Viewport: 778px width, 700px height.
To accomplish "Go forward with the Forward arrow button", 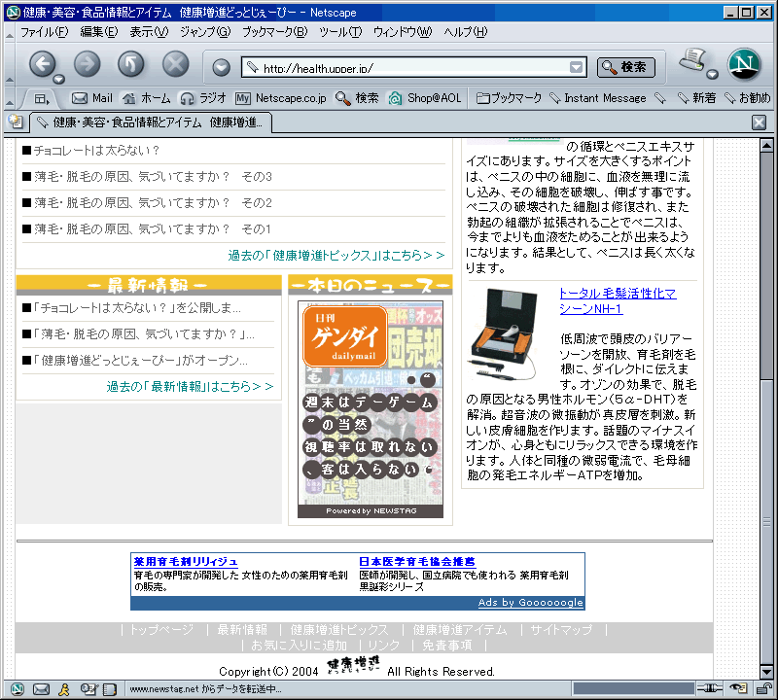I will point(88,64).
